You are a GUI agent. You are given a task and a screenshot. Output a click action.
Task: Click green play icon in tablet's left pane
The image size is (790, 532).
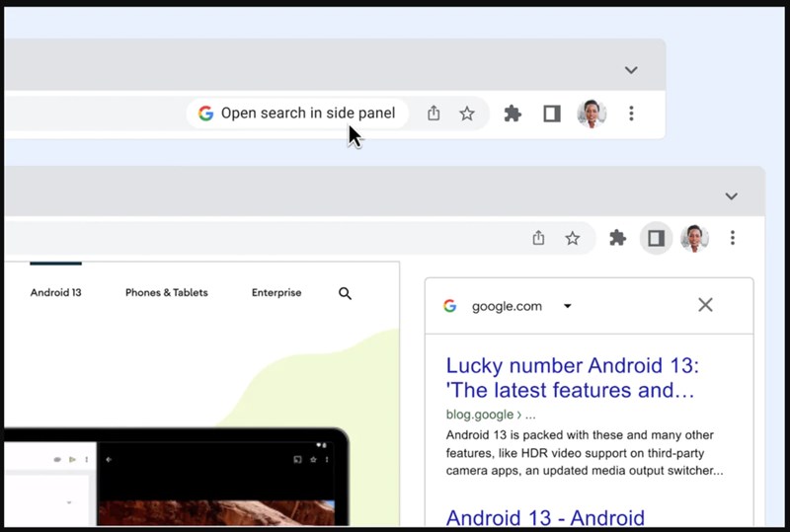click(x=72, y=460)
